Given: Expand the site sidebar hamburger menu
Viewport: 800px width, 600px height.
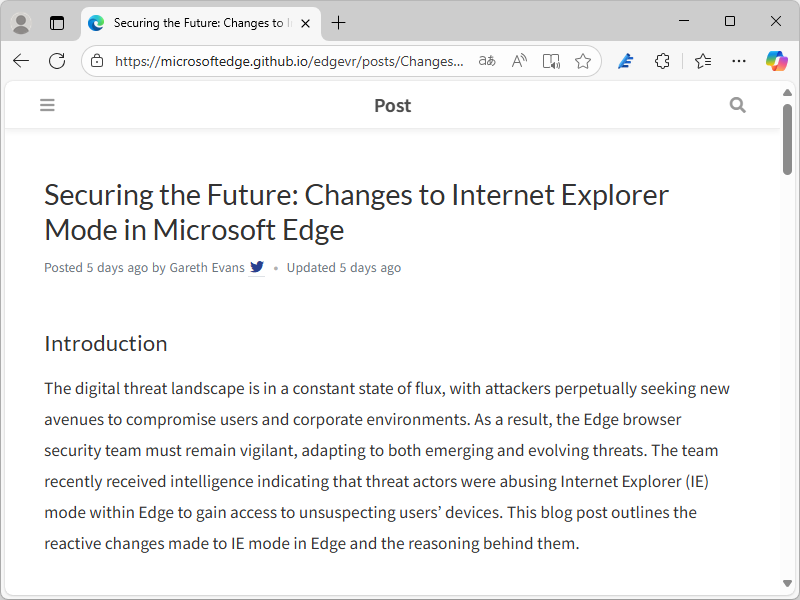Looking at the screenshot, I should pyautogui.click(x=47, y=105).
